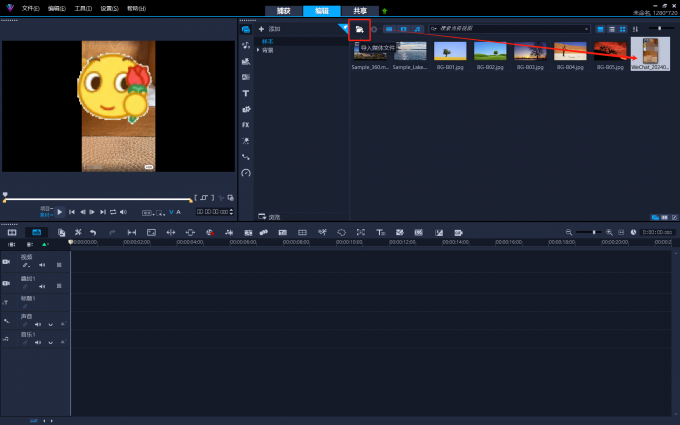This screenshot has height=425, width=680.
Task: Click the pan and zoom icon
Action: point(360,232)
